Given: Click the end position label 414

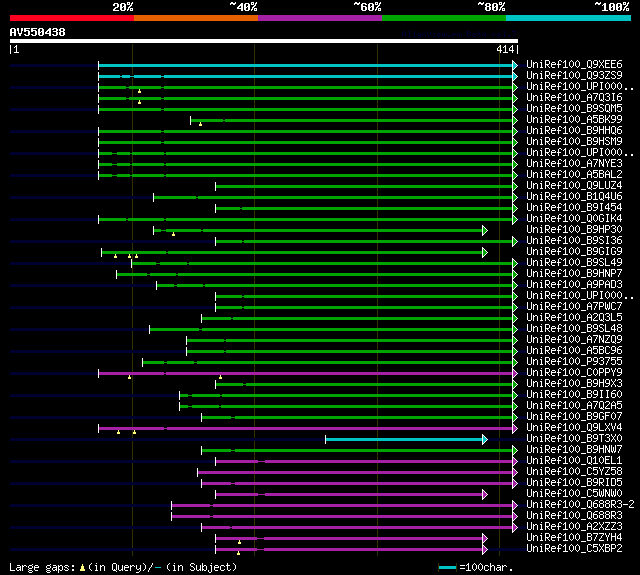Looking at the screenshot, I should [505, 49].
